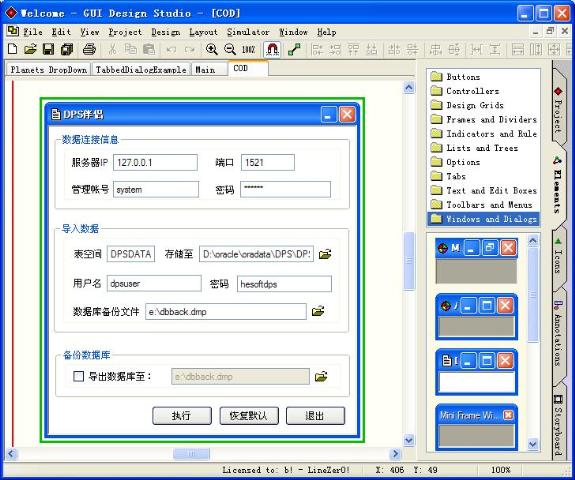
Task: Switch to the TabbedDialogExample tab
Action: tap(141, 69)
